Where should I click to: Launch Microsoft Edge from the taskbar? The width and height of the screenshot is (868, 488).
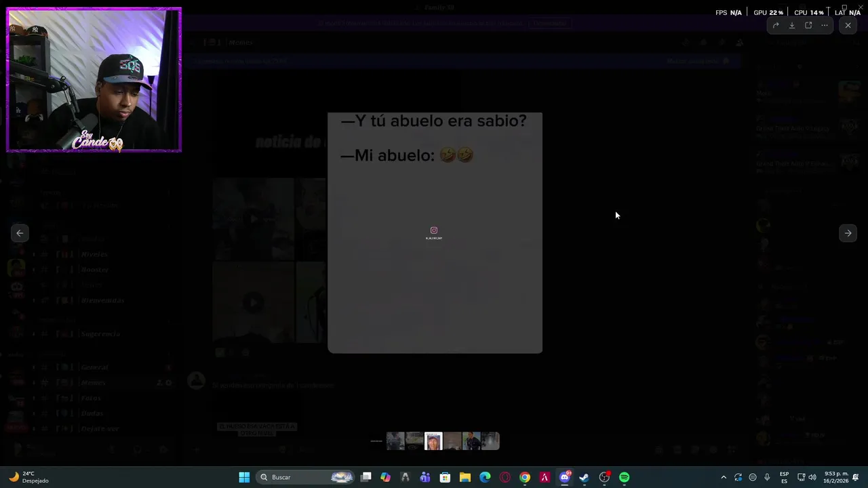485,477
